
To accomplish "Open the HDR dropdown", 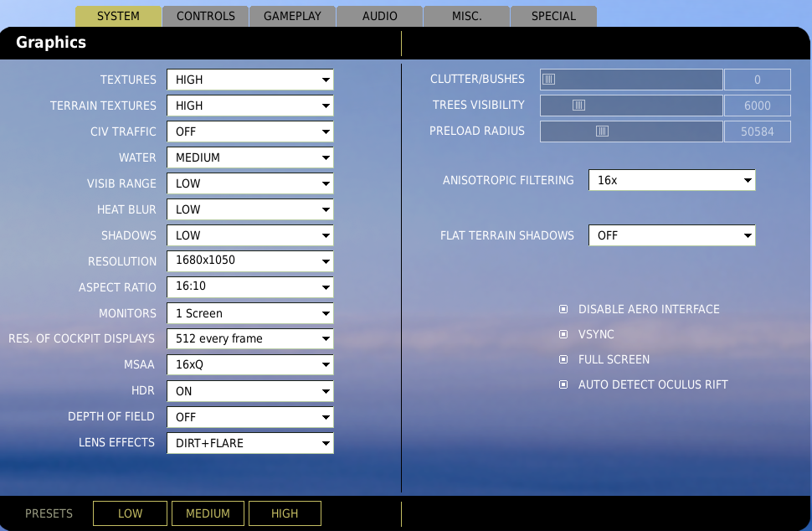I will click(250, 391).
